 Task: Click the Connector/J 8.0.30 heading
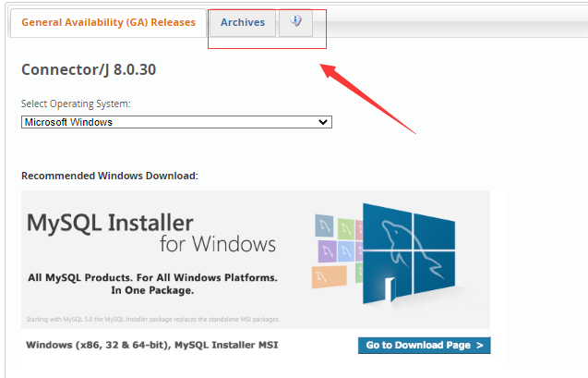click(89, 70)
